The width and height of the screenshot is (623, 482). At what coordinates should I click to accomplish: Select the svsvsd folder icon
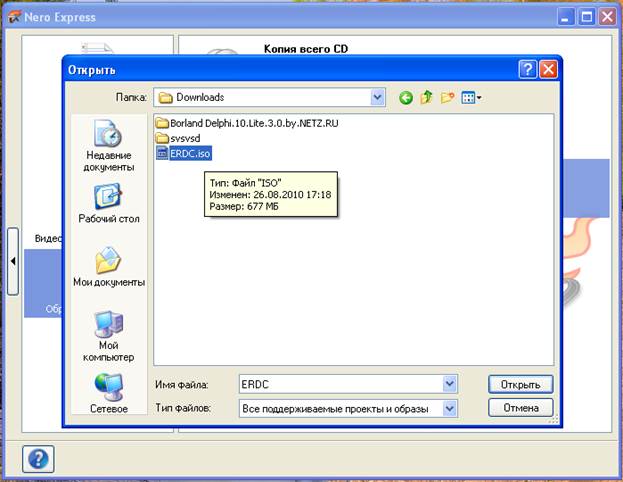[x=162, y=138]
